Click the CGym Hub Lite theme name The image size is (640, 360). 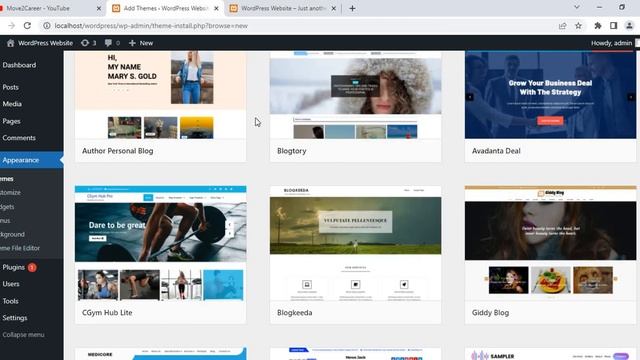[x=107, y=313]
